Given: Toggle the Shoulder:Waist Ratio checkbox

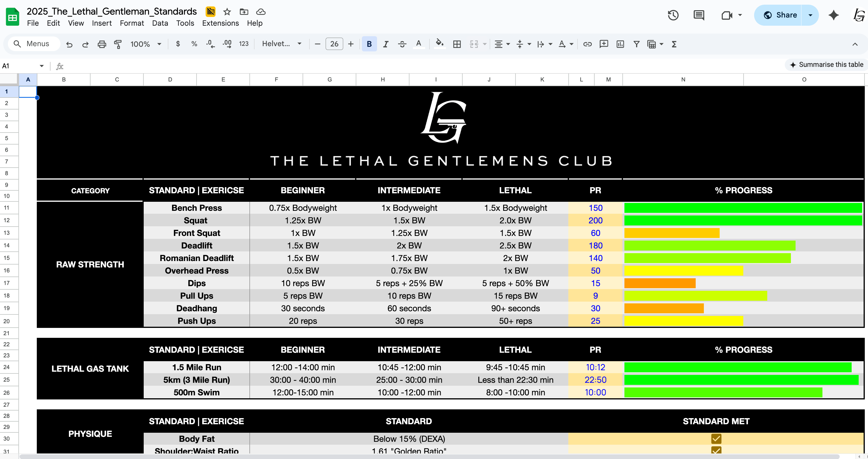Looking at the screenshot, I should pos(716,450).
